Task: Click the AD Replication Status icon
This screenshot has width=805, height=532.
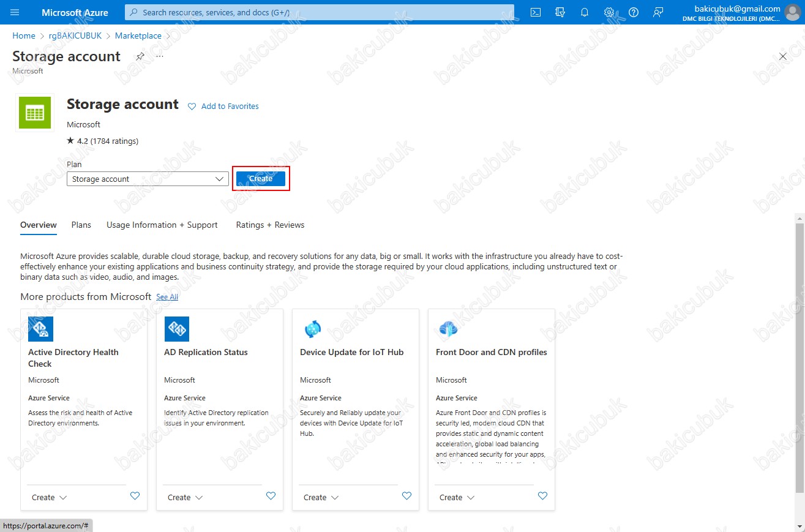Action: click(x=177, y=329)
